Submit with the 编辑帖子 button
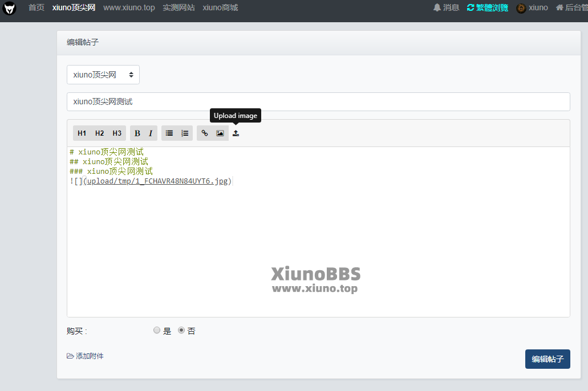588x391 pixels. pyautogui.click(x=548, y=359)
